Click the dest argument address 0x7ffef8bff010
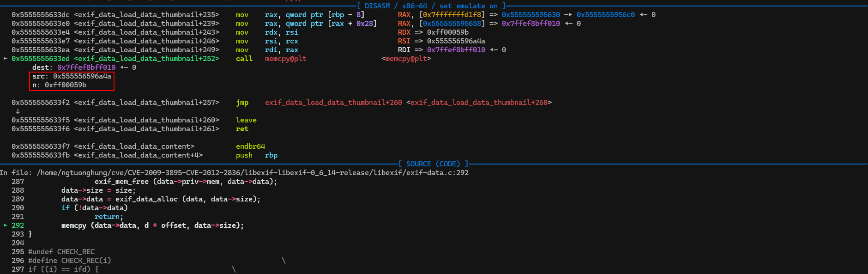868x274 pixels. [86, 67]
